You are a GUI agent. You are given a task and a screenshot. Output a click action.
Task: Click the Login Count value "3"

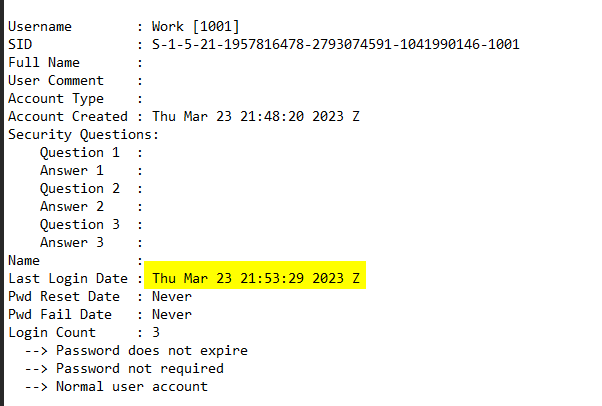(156, 332)
